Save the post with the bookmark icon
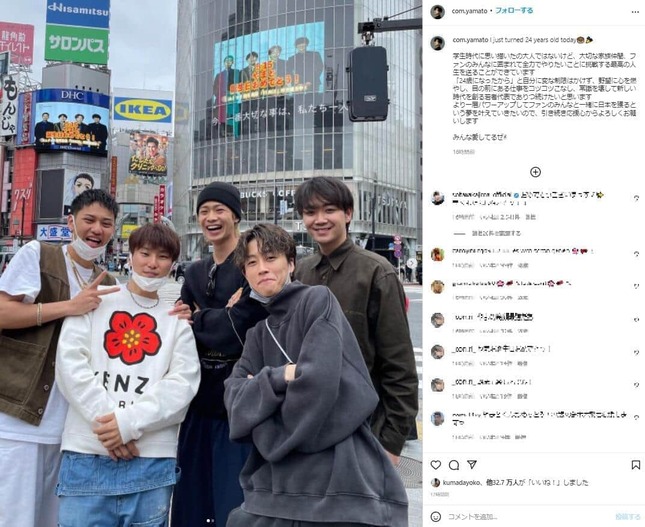645x527 pixels. click(x=636, y=465)
